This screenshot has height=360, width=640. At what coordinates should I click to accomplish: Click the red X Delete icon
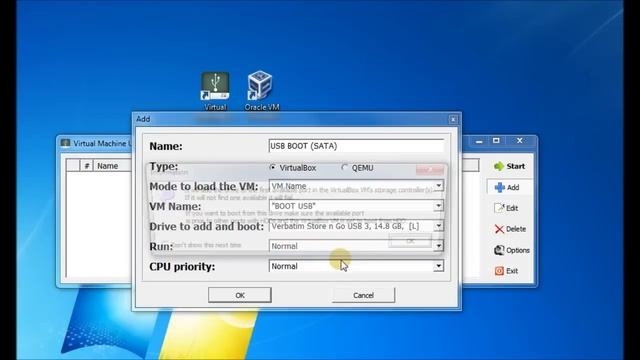499,229
